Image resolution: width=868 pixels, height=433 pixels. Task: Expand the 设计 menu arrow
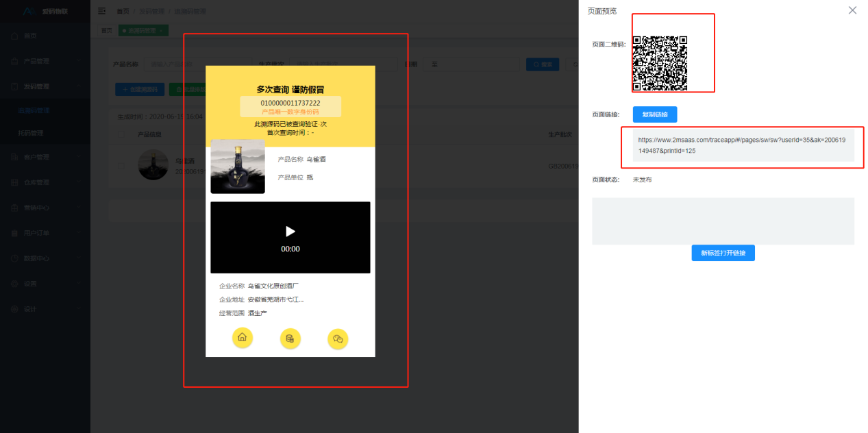click(x=79, y=309)
